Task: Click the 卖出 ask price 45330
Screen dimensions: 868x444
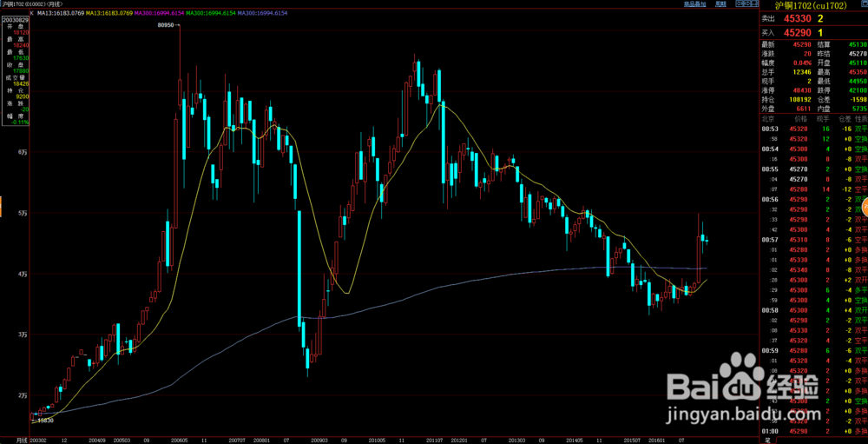Action: coord(795,18)
